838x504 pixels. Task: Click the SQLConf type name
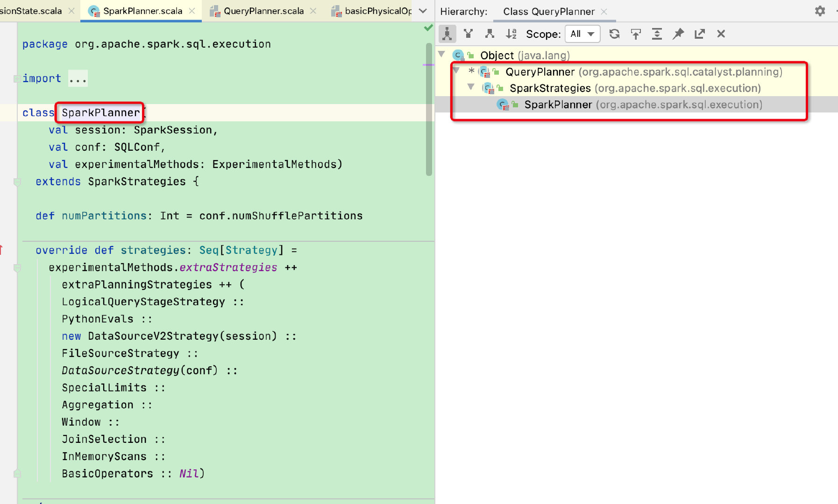[137, 147]
